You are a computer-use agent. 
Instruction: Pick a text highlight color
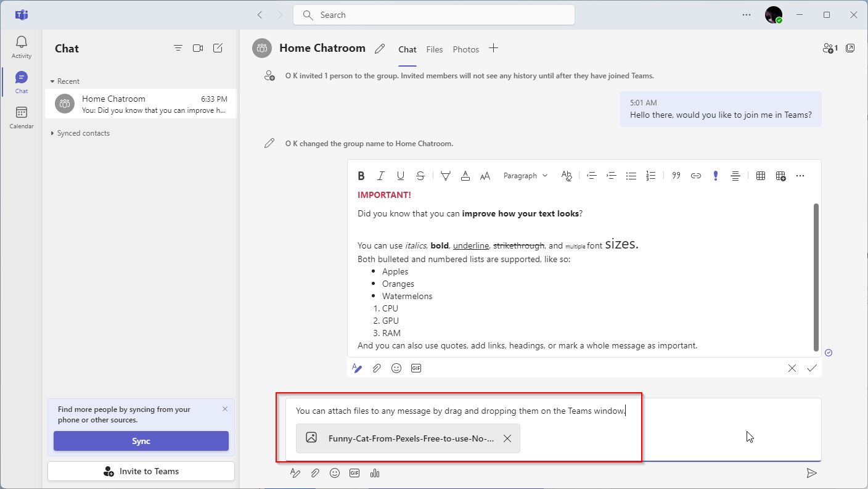pos(446,176)
